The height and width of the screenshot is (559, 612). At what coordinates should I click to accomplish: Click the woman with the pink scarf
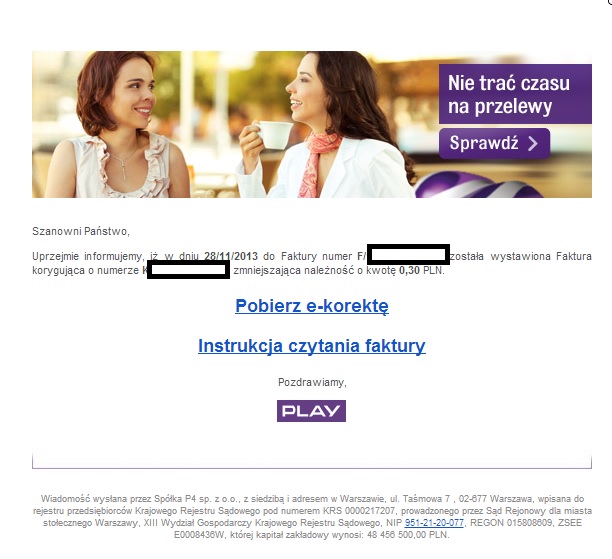(324, 125)
